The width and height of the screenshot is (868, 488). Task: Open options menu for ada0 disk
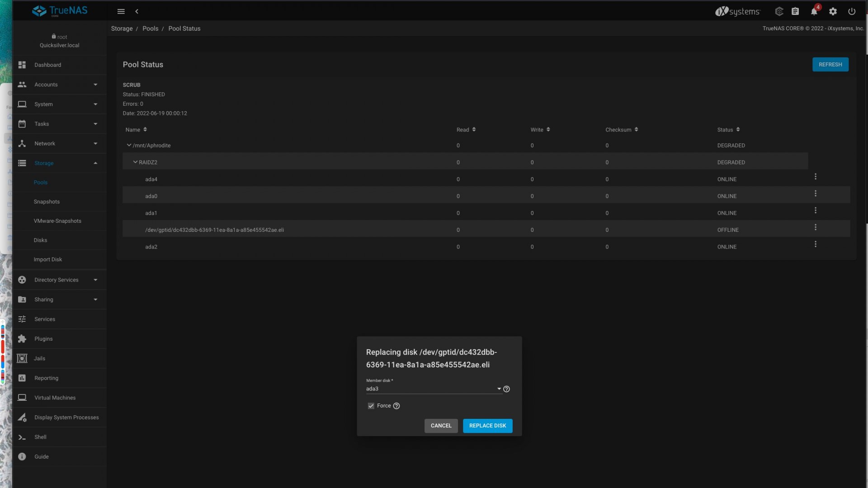(816, 194)
